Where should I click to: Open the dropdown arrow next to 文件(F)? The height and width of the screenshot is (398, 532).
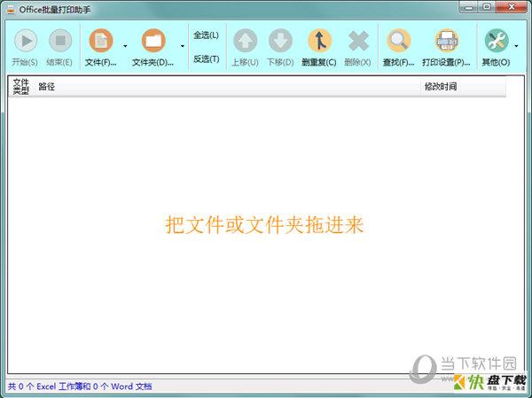point(125,46)
